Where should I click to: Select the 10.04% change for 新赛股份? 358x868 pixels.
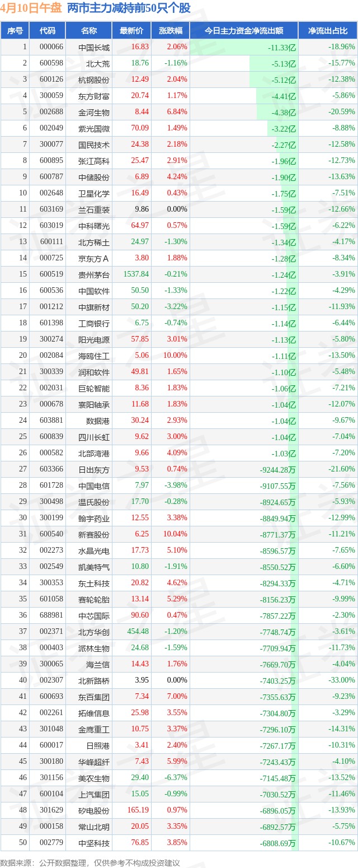pyautogui.click(x=176, y=534)
